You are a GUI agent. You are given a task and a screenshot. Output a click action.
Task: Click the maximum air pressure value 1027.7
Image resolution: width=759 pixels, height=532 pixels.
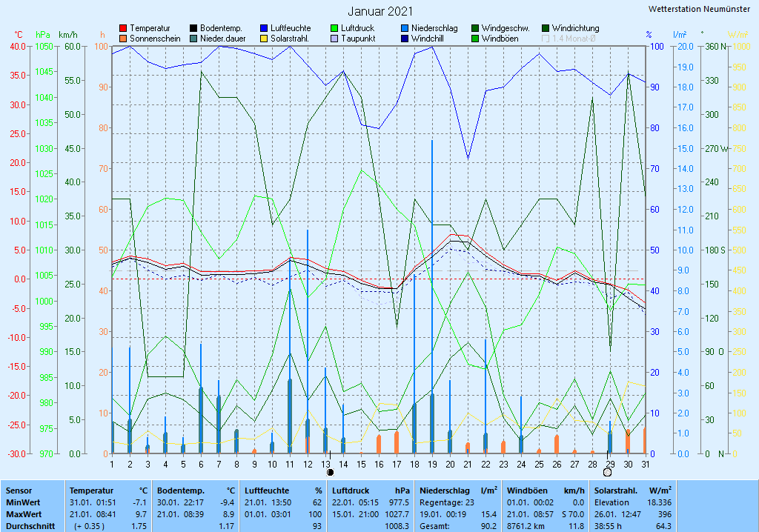click(x=397, y=514)
